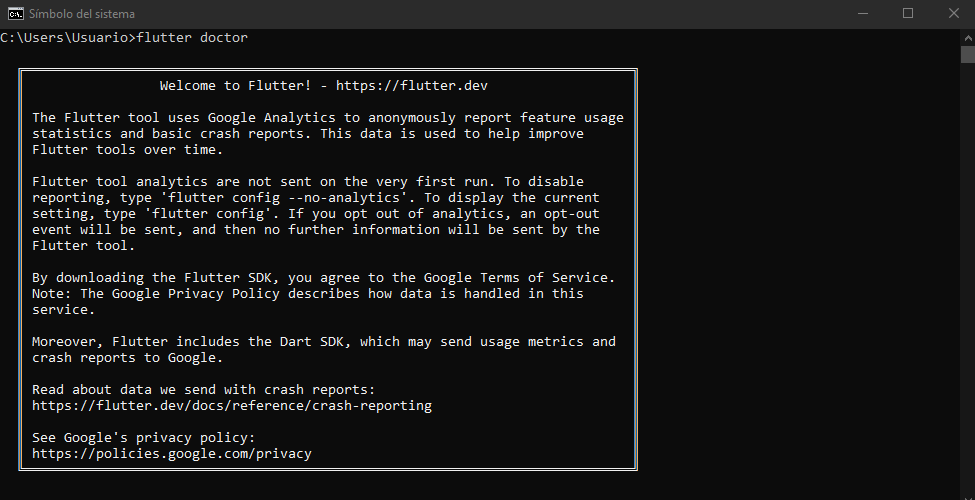Close the Símbolo del sistema window
975x500 pixels.
tap(953, 14)
